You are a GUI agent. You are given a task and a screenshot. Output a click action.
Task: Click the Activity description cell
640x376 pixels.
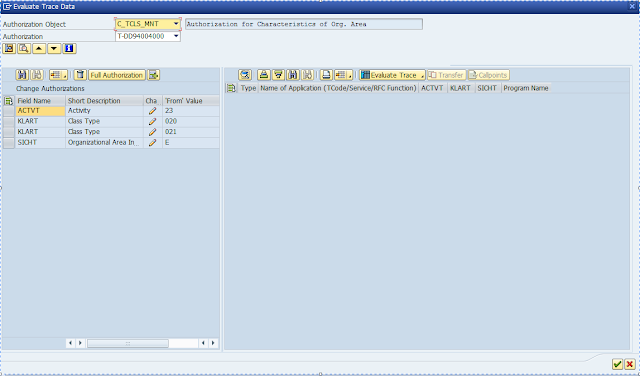(104, 111)
